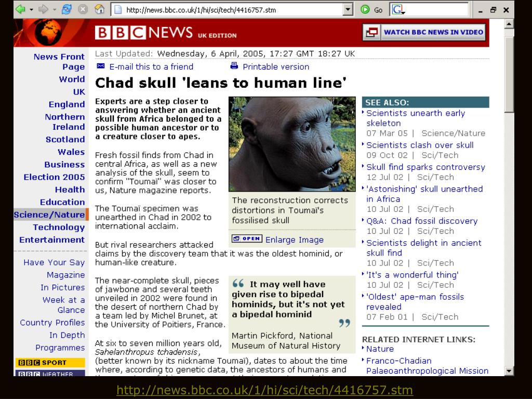Image resolution: width=532 pixels, height=399 pixels.
Task: Click the vertical scrollbar thumb
Action: click(509, 75)
